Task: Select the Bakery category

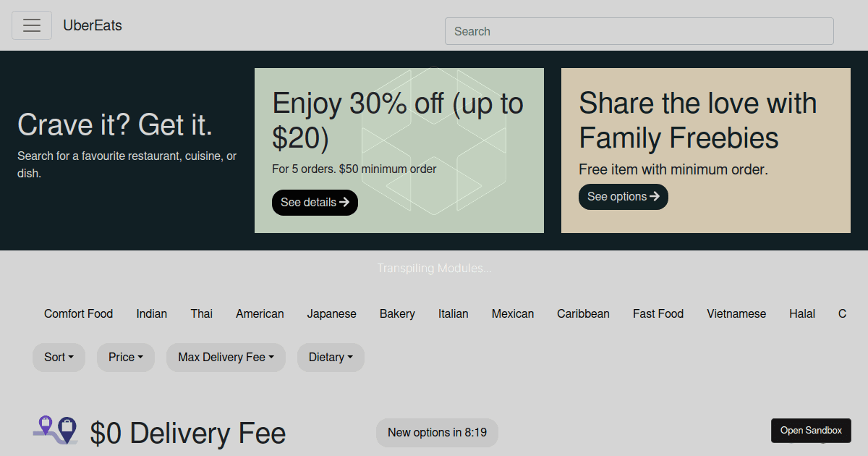Action: click(x=397, y=313)
